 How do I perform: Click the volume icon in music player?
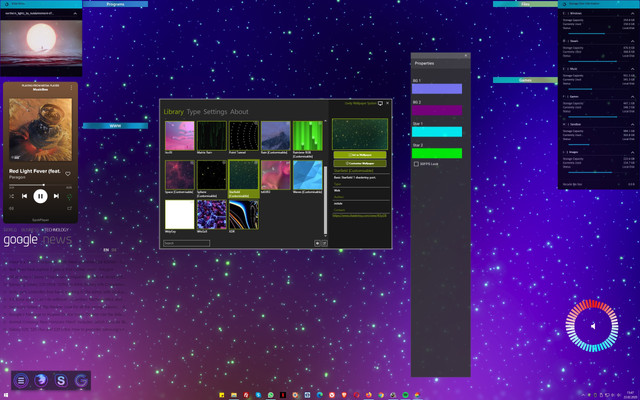[11, 209]
